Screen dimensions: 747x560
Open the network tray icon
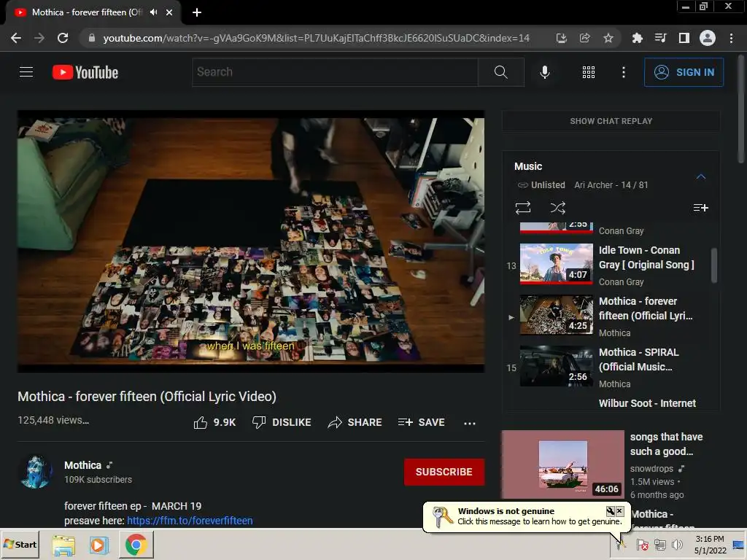(x=659, y=545)
